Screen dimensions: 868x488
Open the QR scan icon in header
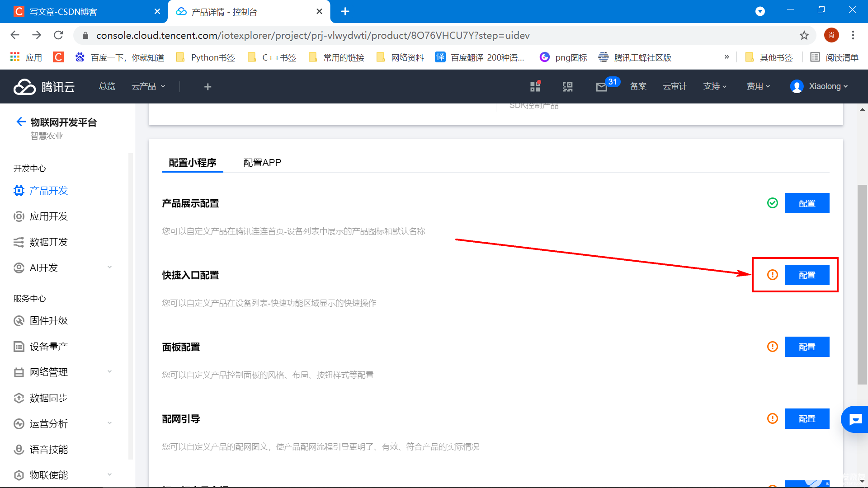567,86
